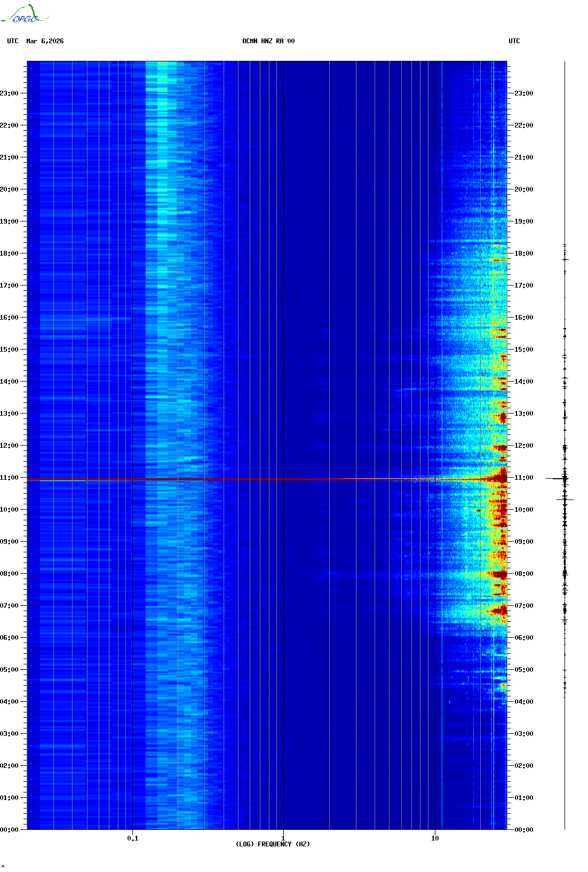
Task: Click the (LOG) FREQUENCY (HZ) axis title
Action: pyautogui.click(x=273, y=844)
